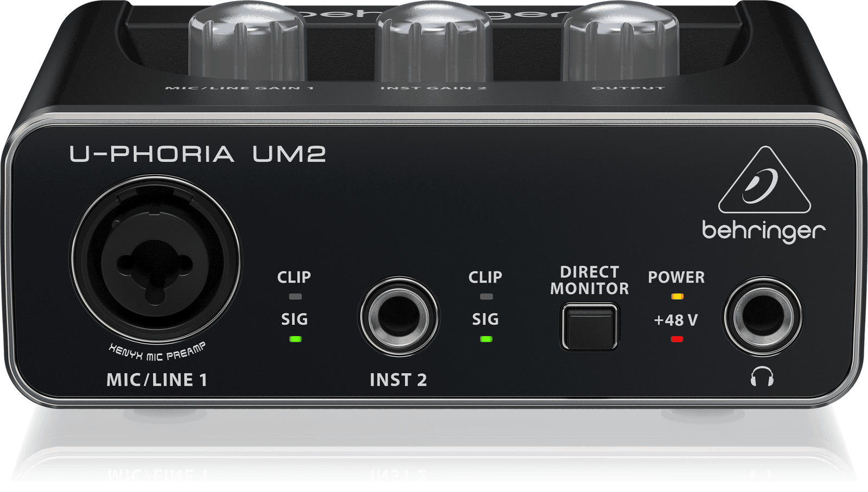Click the U-PHORIA UM2 model name
The image size is (868, 492).
point(197,154)
